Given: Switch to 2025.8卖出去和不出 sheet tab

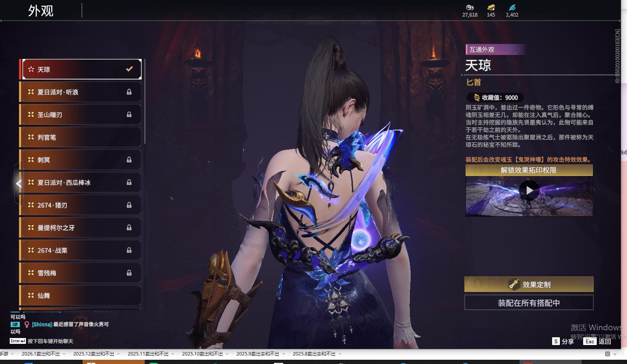Looking at the screenshot, I should (314, 354).
